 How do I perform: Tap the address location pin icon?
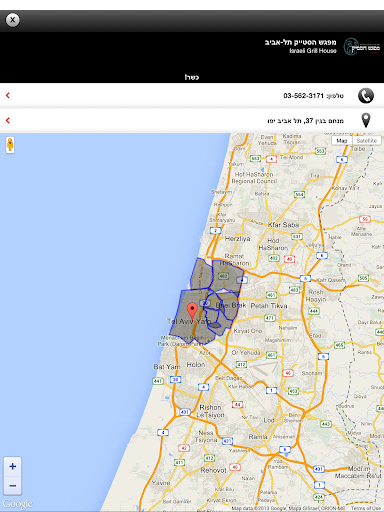[x=366, y=120]
